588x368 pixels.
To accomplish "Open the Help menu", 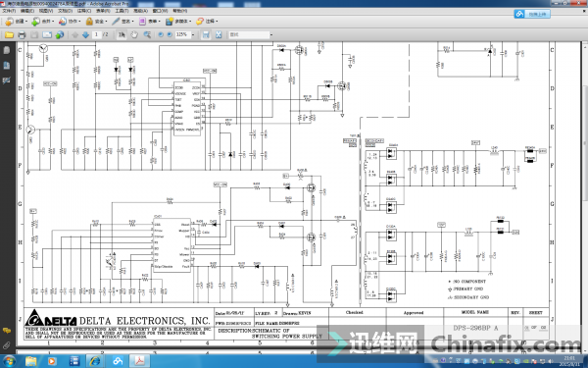I will 179,11.
